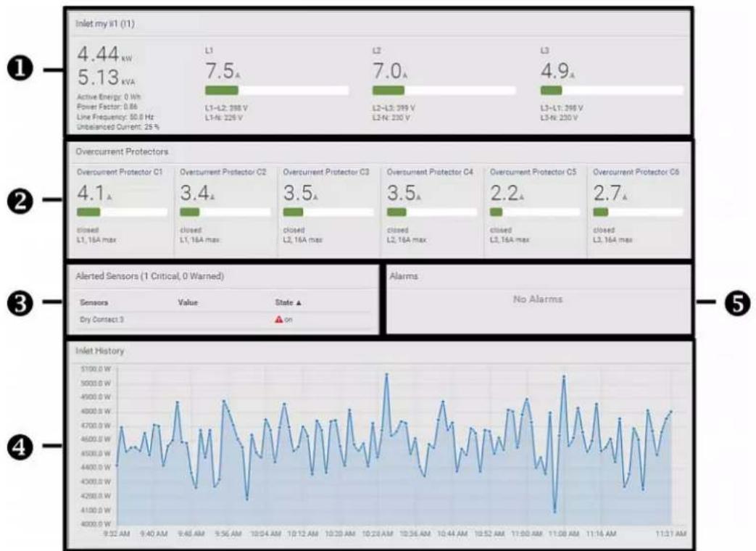Screen dimensions: 756x551
Task: Click Overcurrent Protector C1 load bar
Action: click(122, 212)
